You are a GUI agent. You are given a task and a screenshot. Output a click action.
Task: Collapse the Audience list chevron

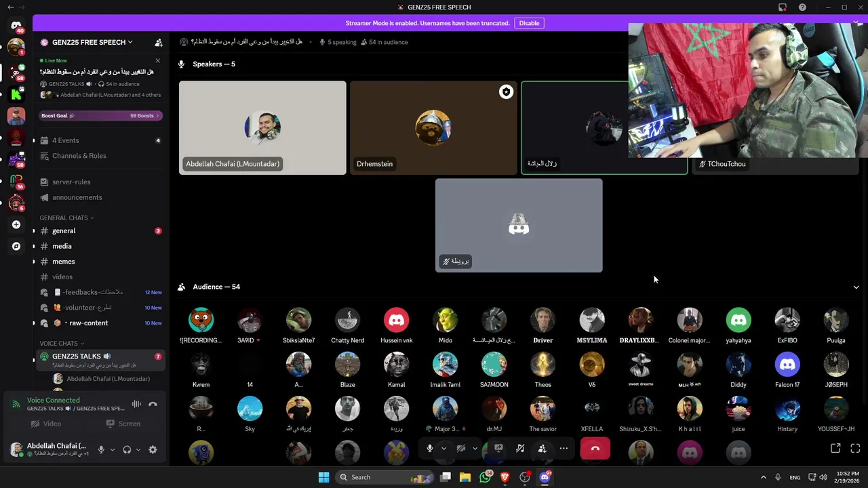coord(856,287)
